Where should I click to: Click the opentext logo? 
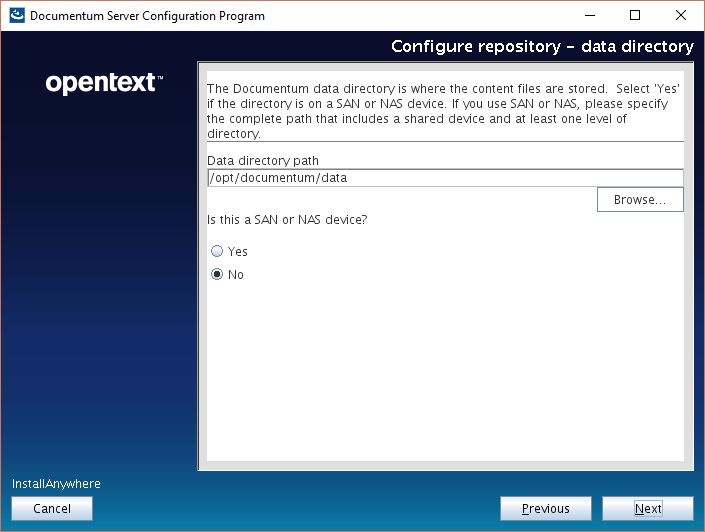point(104,84)
